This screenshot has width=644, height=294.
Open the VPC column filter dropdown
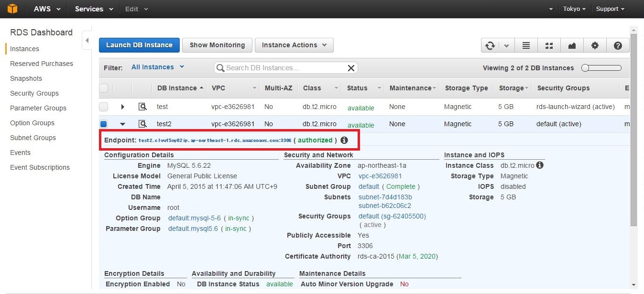[255, 88]
